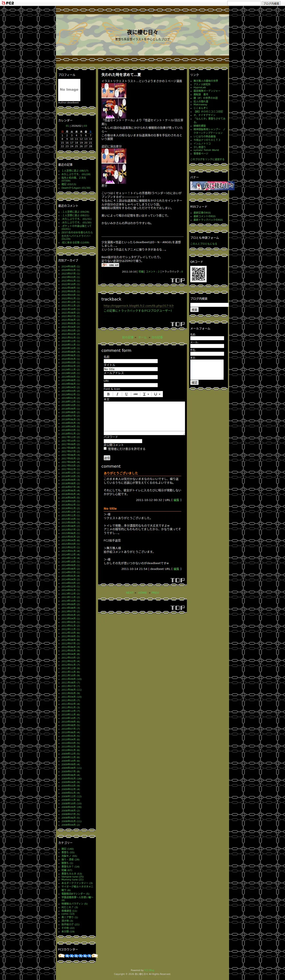Go to next month 03 in the calendar
This screenshot has height=980, width=285.
85,126
